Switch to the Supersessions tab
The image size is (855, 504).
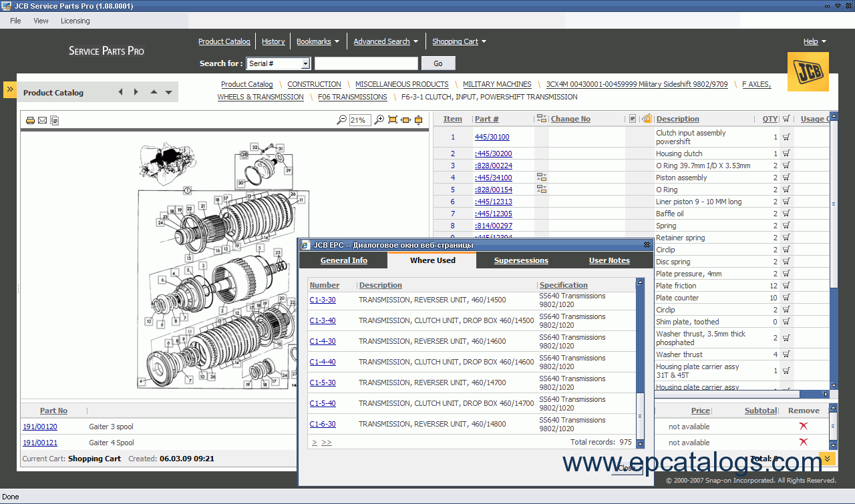521,260
